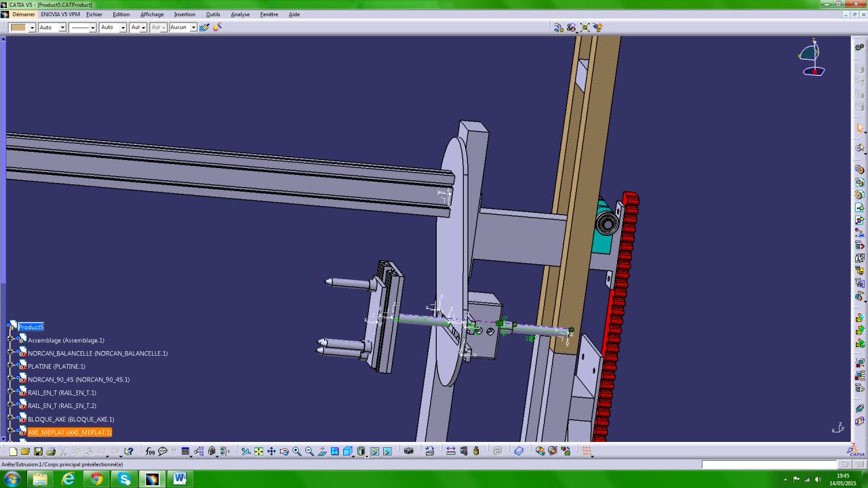Viewport: 868px width, 488px height.
Task: Select PLATINE (PLATINE.1) tree node
Action: click(56, 367)
